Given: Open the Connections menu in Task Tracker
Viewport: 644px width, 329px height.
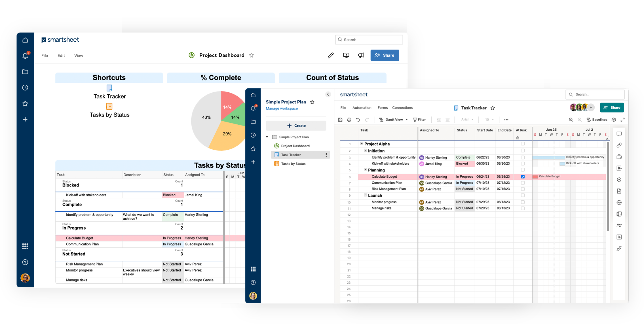Looking at the screenshot, I should click(x=402, y=108).
